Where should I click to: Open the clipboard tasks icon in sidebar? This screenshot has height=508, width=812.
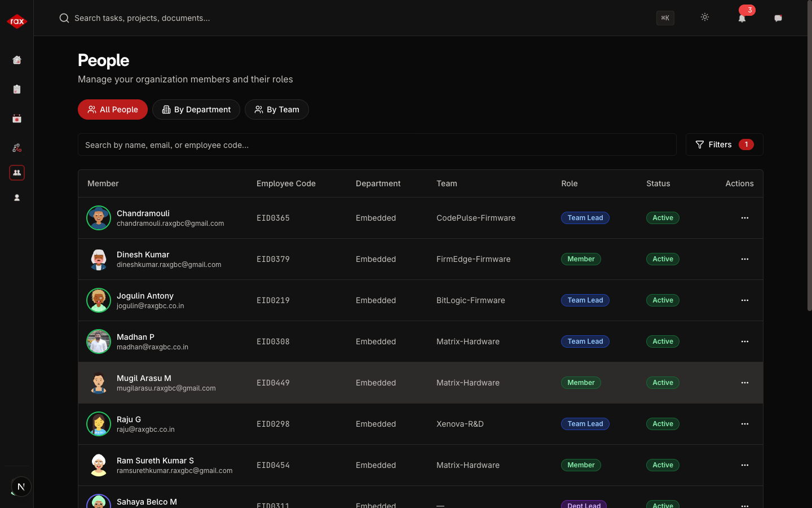coord(17,89)
